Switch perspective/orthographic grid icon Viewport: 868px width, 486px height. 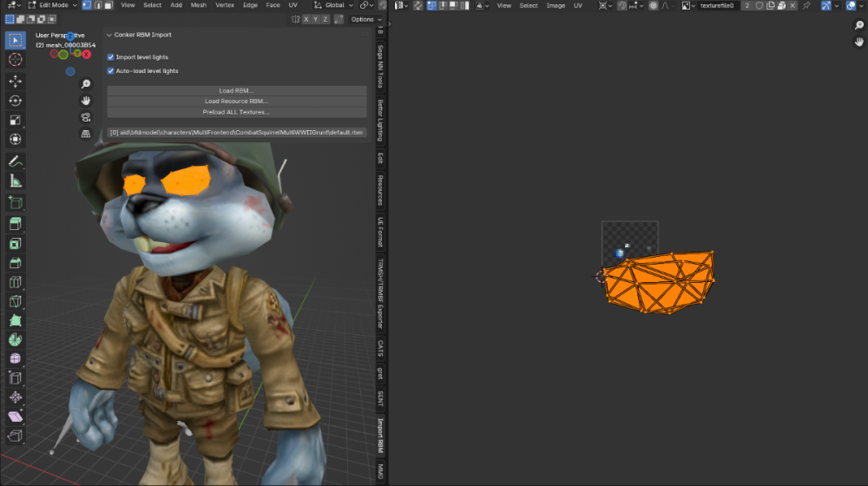click(x=86, y=134)
